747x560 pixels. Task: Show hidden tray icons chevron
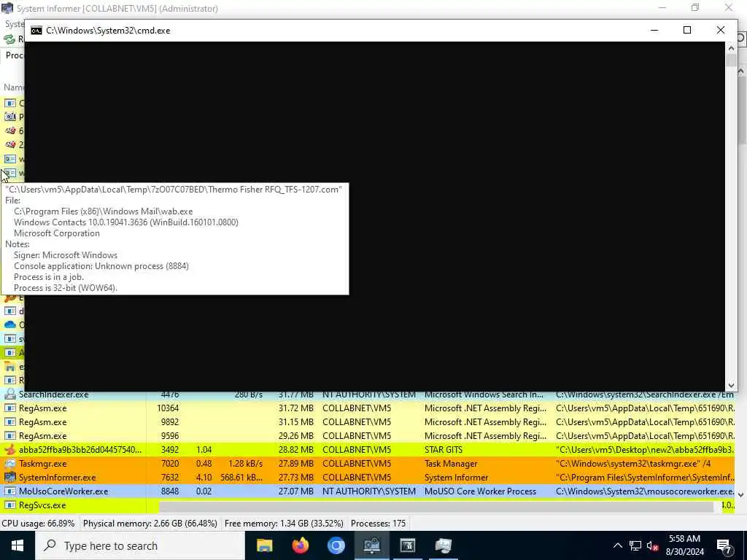coord(617,545)
